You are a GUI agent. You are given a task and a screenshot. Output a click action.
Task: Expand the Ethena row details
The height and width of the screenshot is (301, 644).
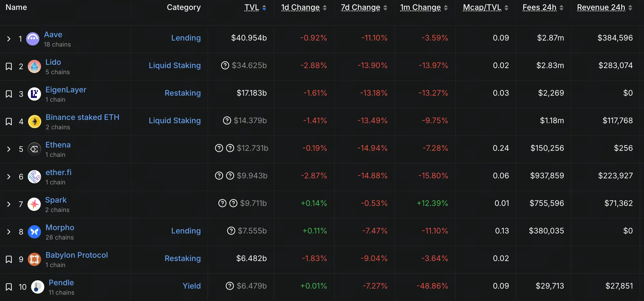point(9,149)
